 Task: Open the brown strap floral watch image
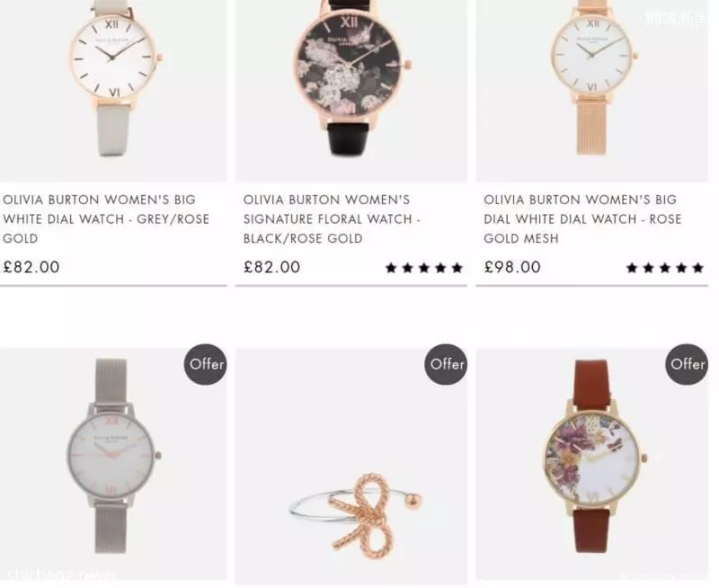tap(592, 464)
